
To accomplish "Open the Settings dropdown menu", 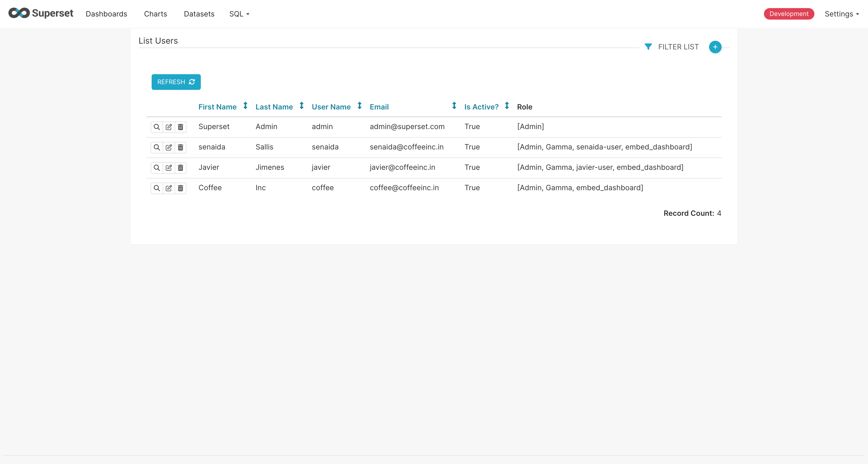I will (x=842, y=14).
